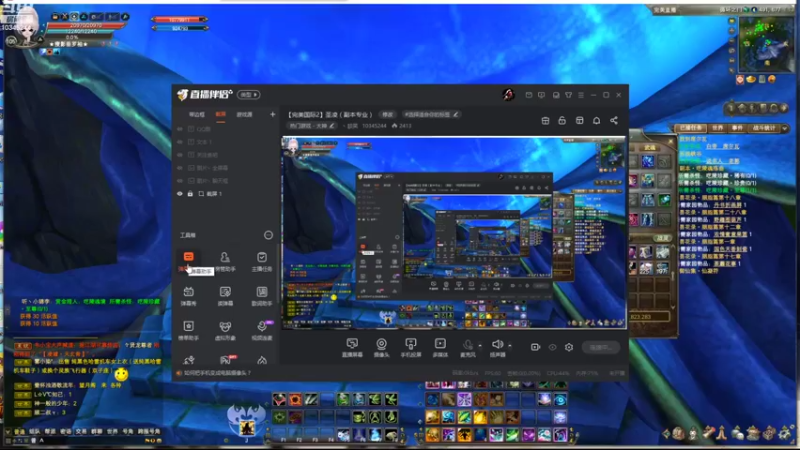The image size is (800, 450).
Task: Open stream settings gear icon
Action: coord(569,347)
